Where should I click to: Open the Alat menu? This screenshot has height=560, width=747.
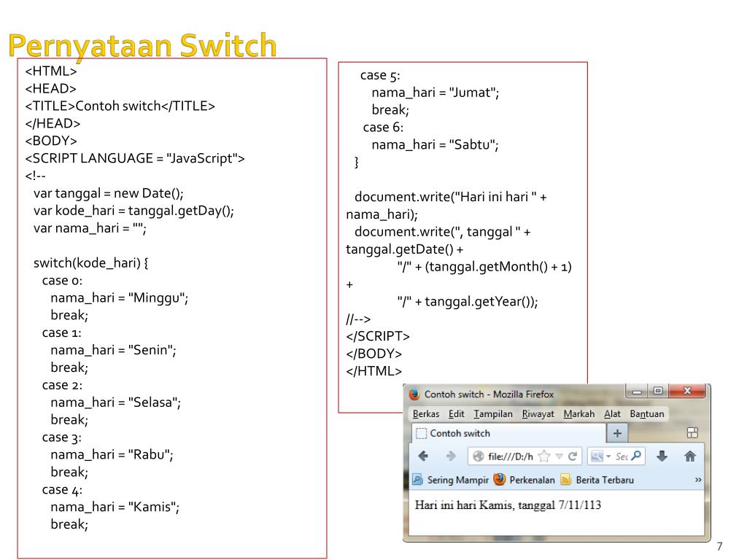click(612, 414)
